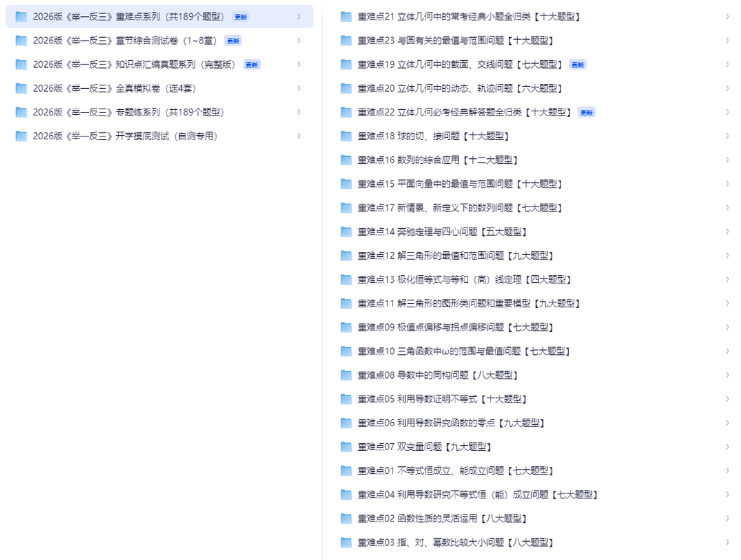This screenshot has height=560, width=741.
Task: Select 重难点08 导数中的同构问题 text
Action: point(413,375)
